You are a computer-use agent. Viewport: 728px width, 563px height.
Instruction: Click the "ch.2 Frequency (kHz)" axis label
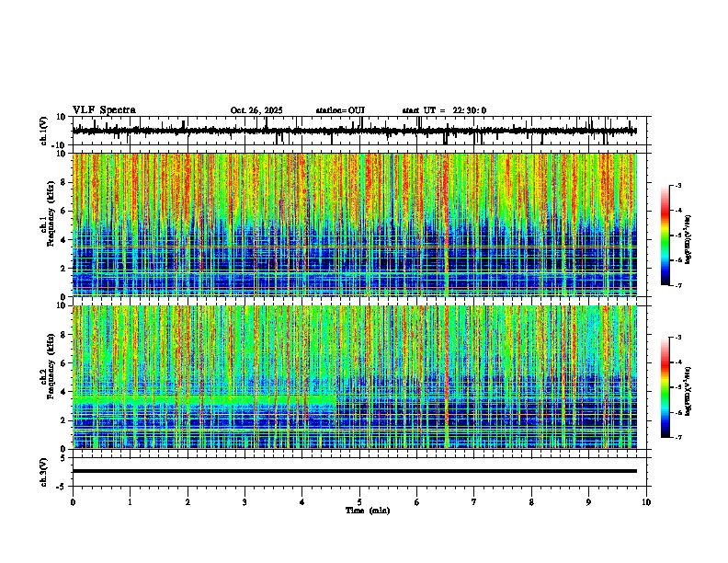click(48, 366)
